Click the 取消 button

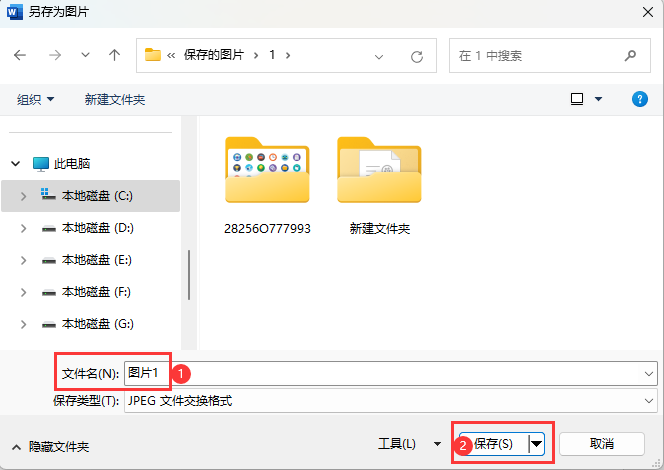pyautogui.click(x=602, y=444)
